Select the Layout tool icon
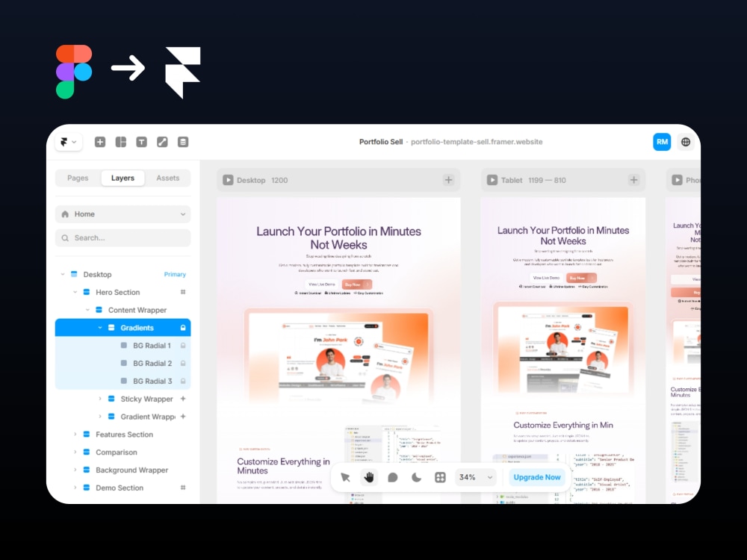 coord(121,142)
